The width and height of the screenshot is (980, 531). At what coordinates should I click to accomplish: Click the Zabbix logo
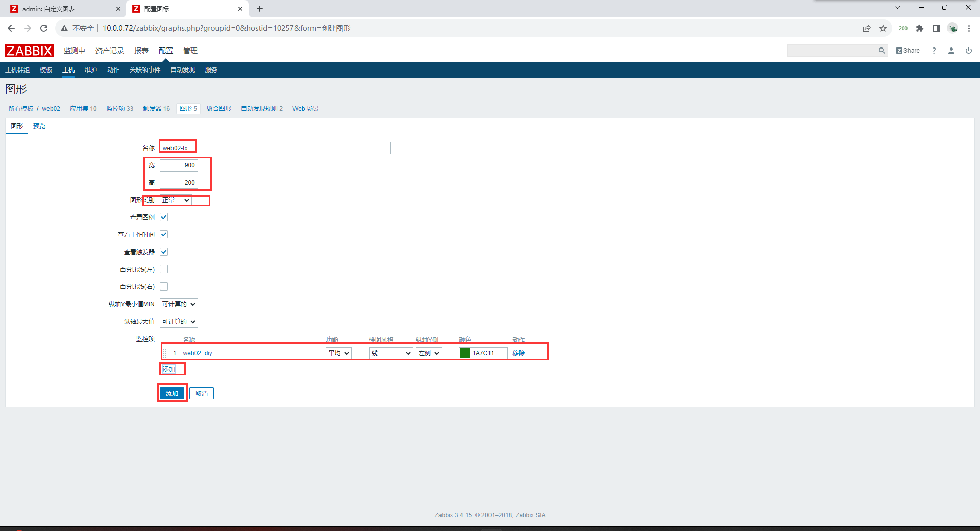(x=29, y=51)
